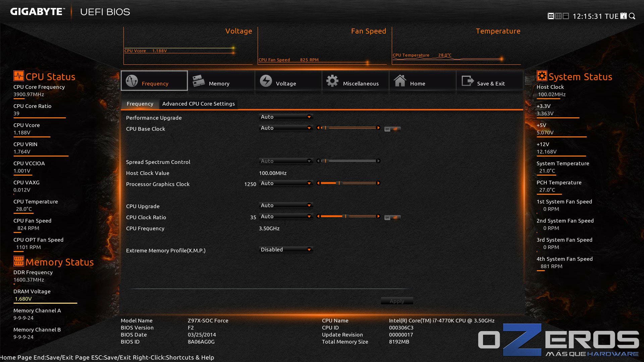Click the Voltage graph panel
This screenshot has width=644, height=362.
(x=188, y=46)
